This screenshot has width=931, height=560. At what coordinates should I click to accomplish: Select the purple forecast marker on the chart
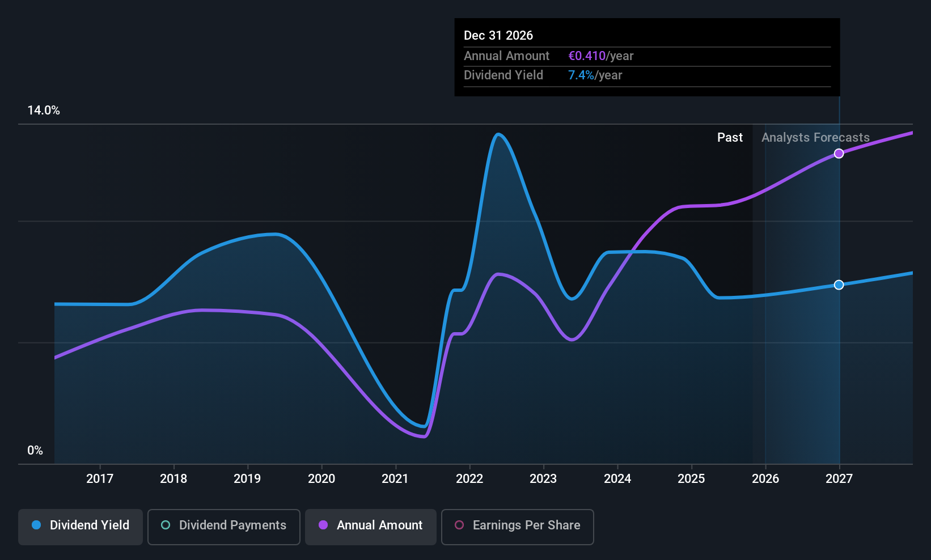click(839, 153)
